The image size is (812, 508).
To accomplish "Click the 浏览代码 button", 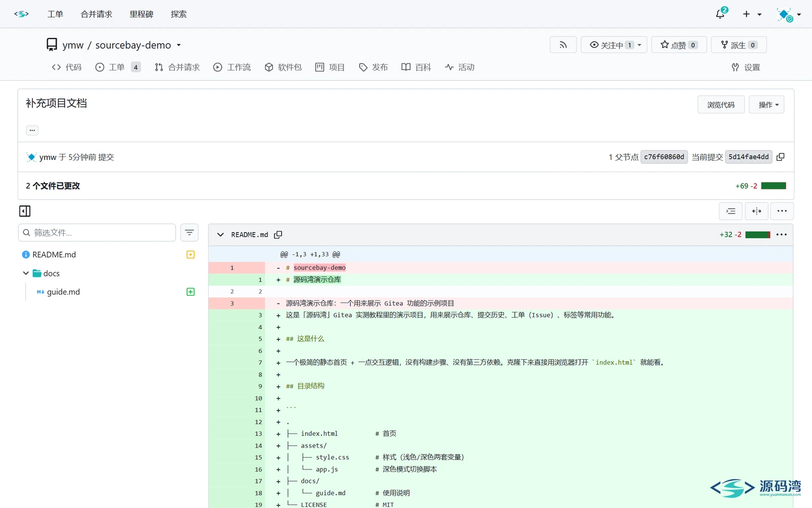I will point(721,105).
